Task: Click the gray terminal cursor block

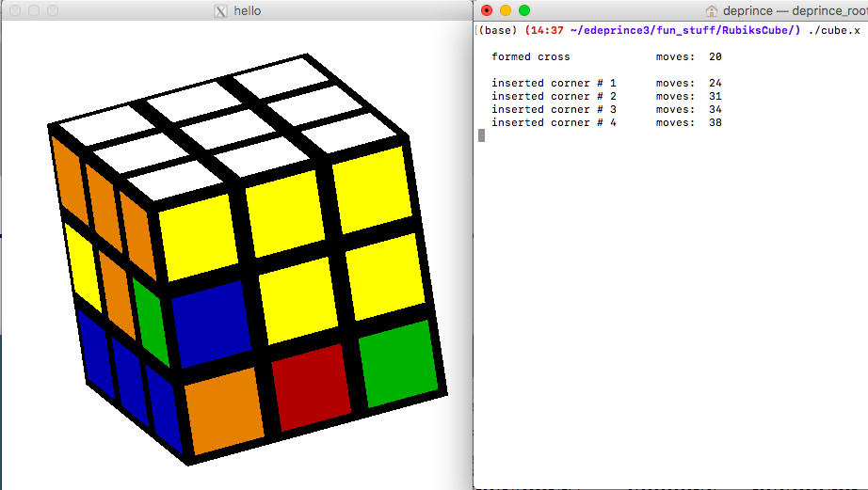Action: [482, 135]
